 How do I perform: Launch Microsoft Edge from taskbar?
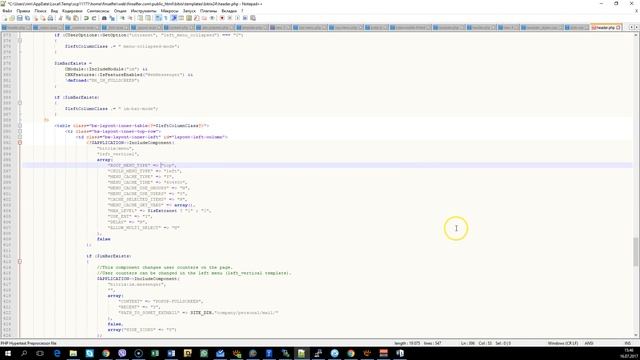(x=57, y=353)
